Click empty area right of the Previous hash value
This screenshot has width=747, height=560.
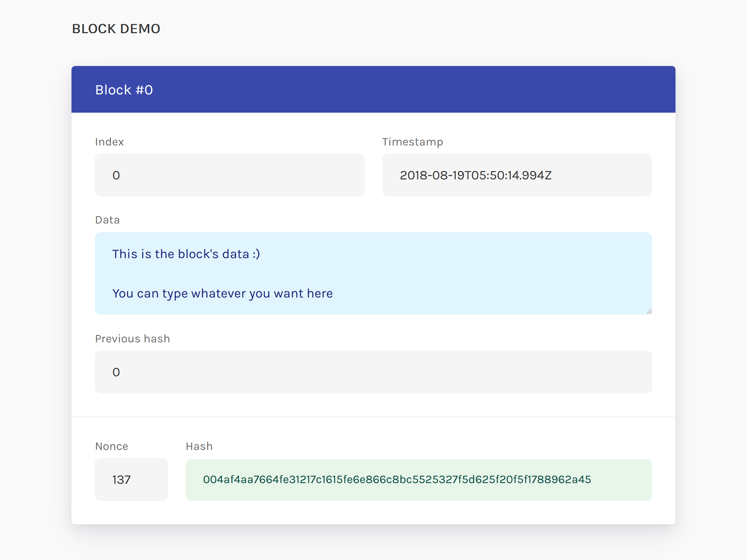[401, 372]
